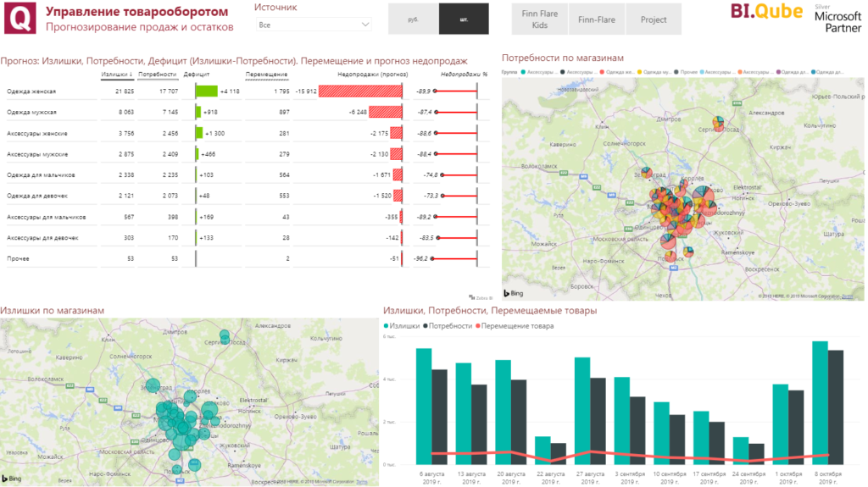
Task: Filter by Finn-Flare brand
Action: 596,19
